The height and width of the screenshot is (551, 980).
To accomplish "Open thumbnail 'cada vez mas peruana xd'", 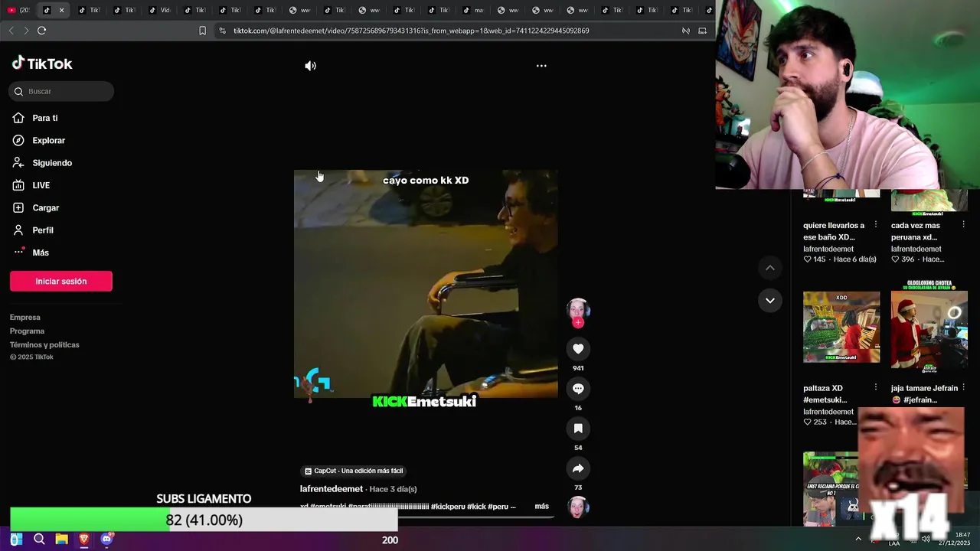I will tap(929, 201).
